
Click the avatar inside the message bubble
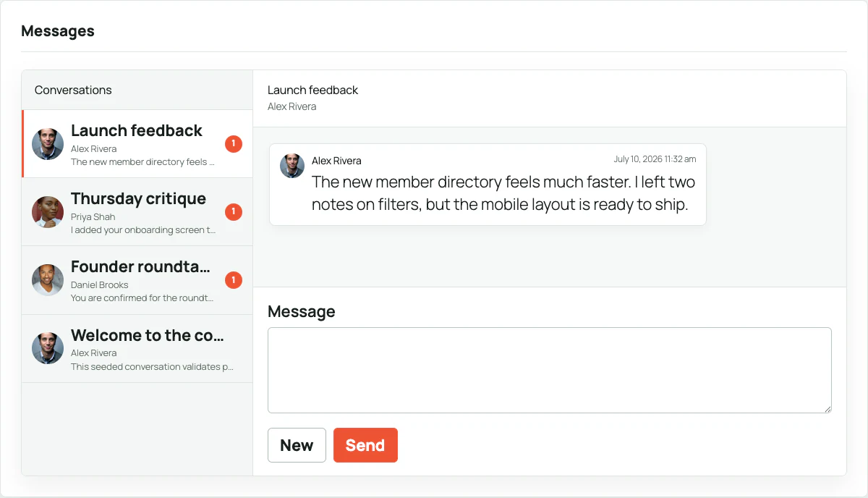[292, 166]
